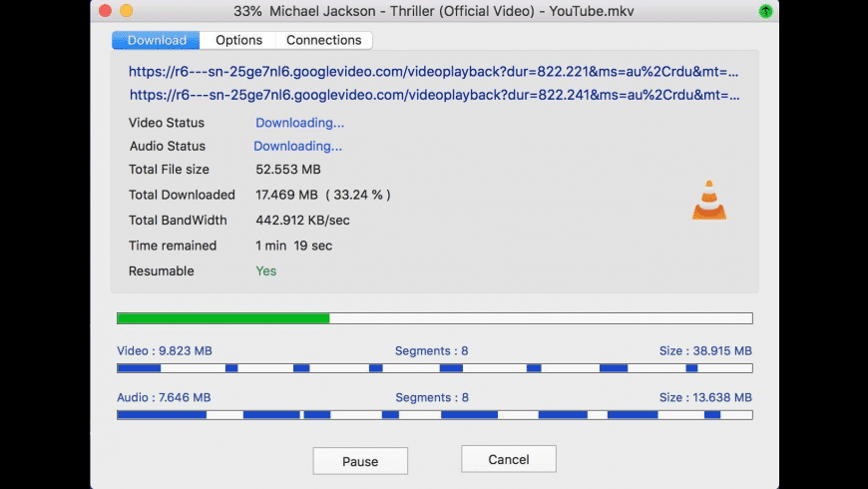
Task: Open the first googlevideo URL with dur=822.221
Action: 433,72
